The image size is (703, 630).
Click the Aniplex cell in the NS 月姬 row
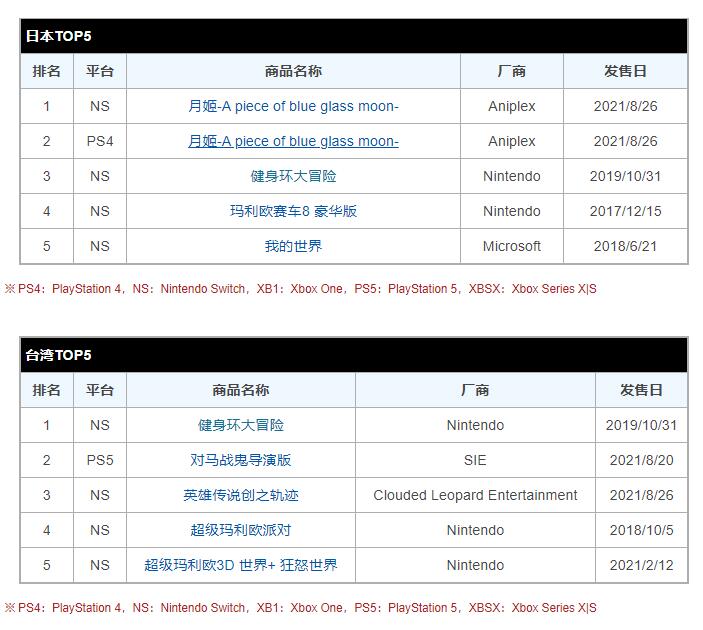click(x=512, y=106)
